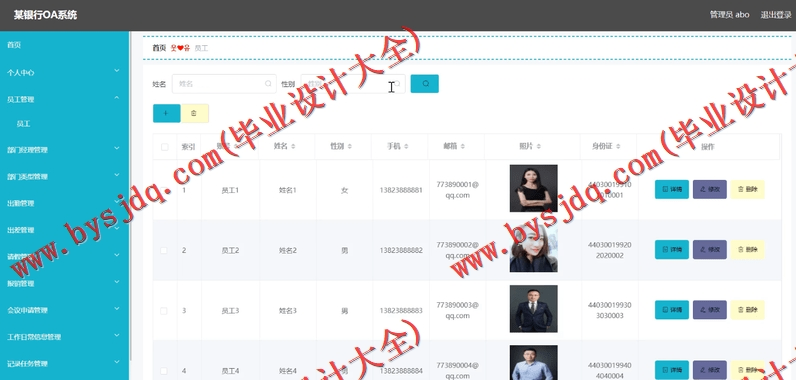The width and height of the screenshot is (796, 380).
Task: Click 删除 for 员工3 row
Action: click(747, 309)
